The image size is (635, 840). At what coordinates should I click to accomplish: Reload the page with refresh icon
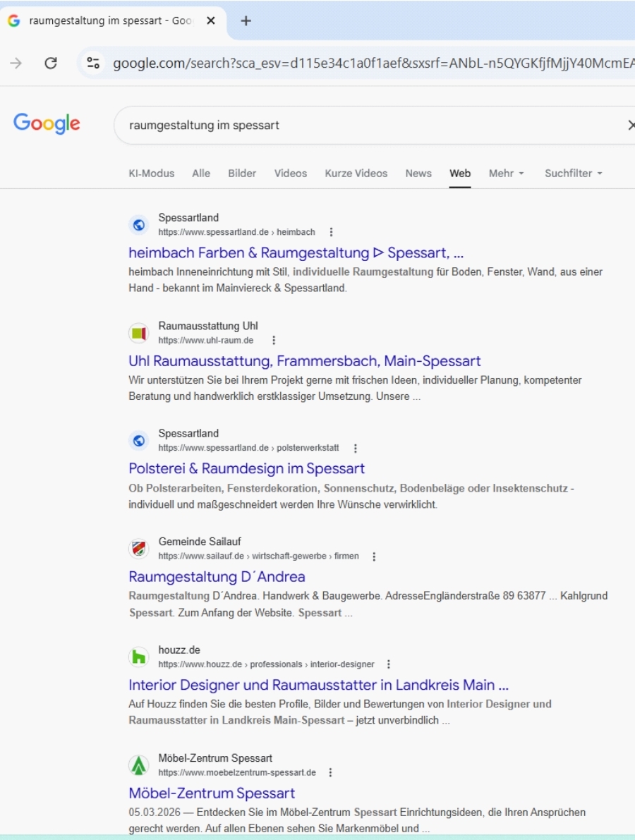[x=51, y=63]
